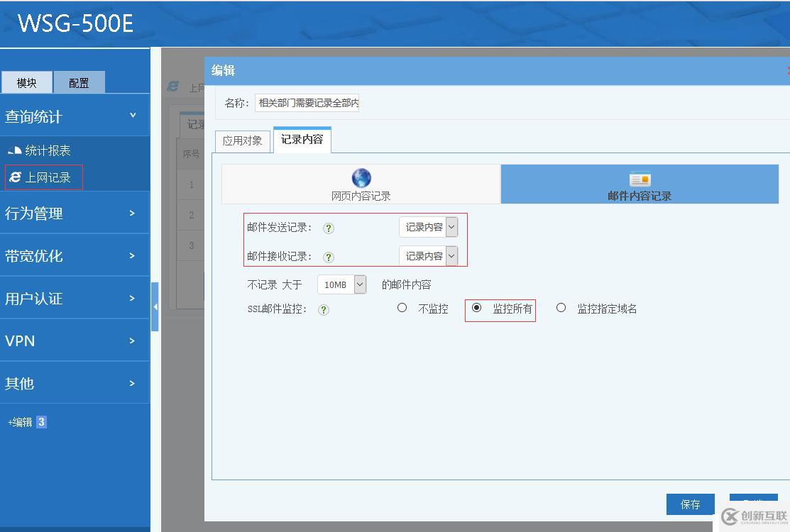The width and height of the screenshot is (790, 532).
Task: Open 统计报表 in the sidebar
Action: point(48,150)
